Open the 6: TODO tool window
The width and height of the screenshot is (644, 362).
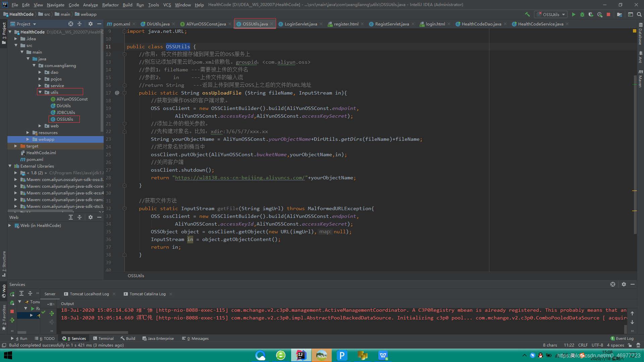pos(45,339)
